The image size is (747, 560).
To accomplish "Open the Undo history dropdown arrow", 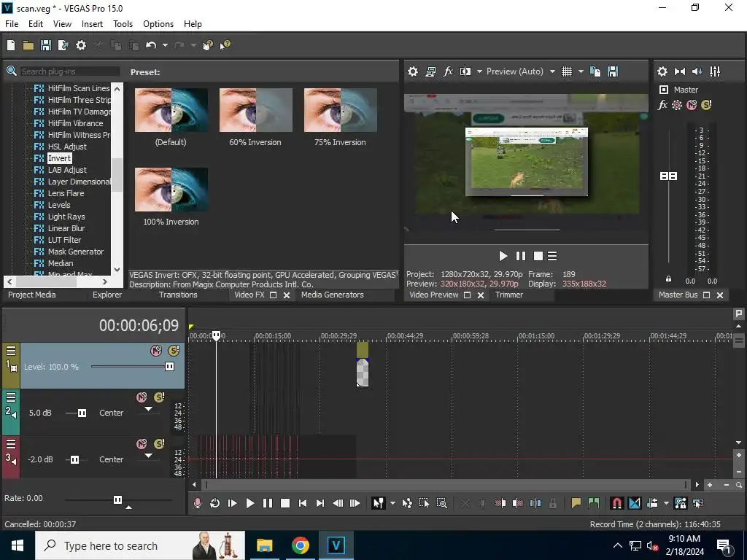I will [165, 45].
